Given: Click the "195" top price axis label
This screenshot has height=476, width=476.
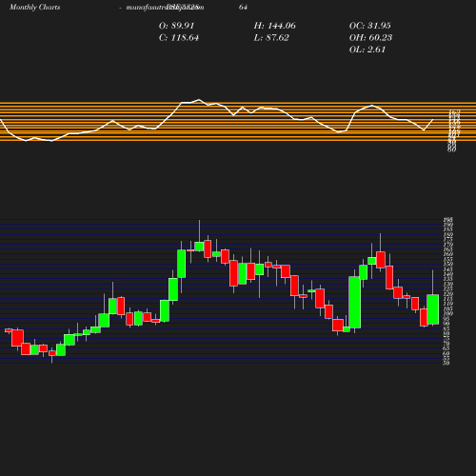Looking at the screenshot, I should 447,220.
